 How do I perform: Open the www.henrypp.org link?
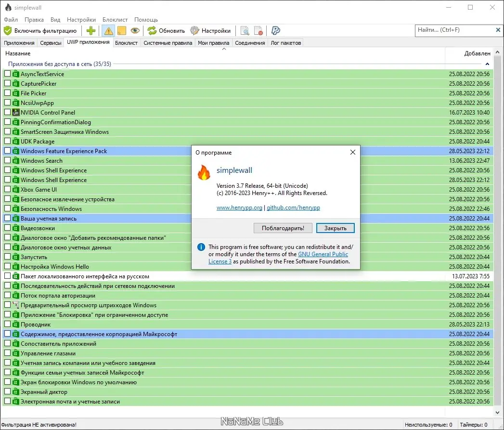click(239, 208)
